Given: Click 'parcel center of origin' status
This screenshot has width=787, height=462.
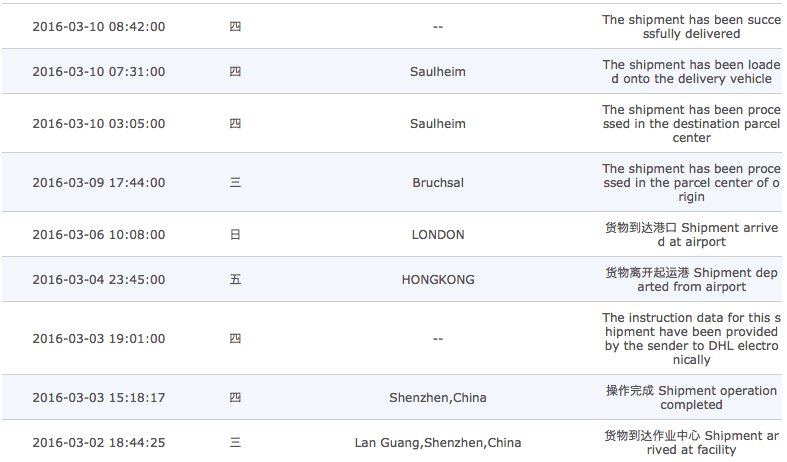Looking at the screenshot, I should point(691,183).
